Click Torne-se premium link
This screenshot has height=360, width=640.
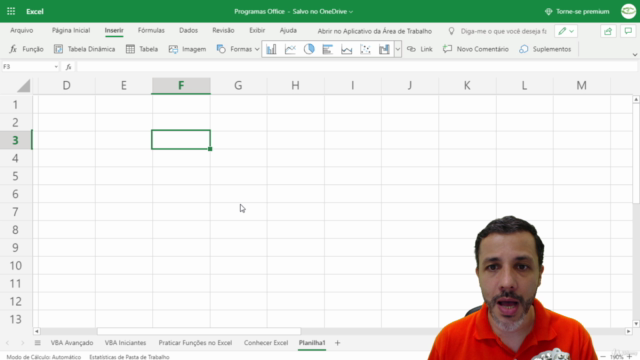(x=577, y=11)
